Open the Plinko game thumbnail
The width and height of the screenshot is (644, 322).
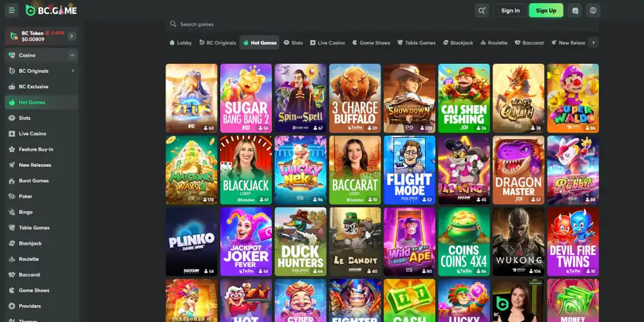(x=191, y=241)
